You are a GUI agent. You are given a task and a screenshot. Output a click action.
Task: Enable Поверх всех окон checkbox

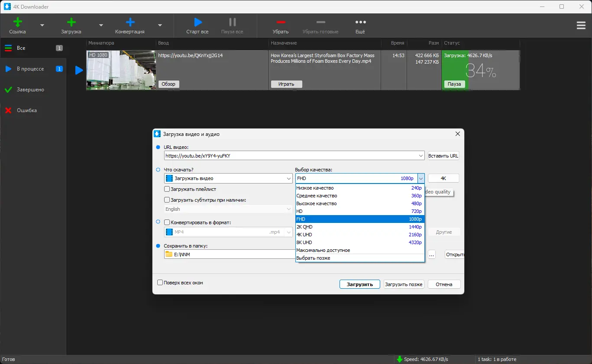coord(160,283)
